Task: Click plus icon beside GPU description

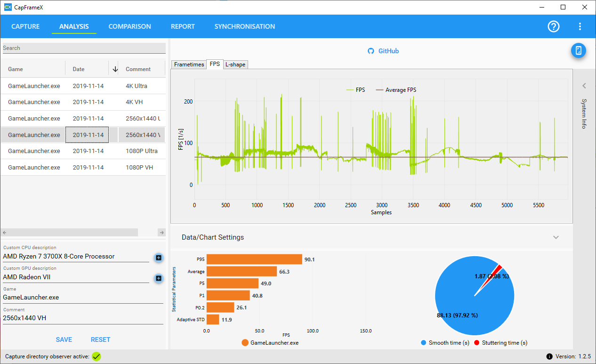Action: pos(159,278)
